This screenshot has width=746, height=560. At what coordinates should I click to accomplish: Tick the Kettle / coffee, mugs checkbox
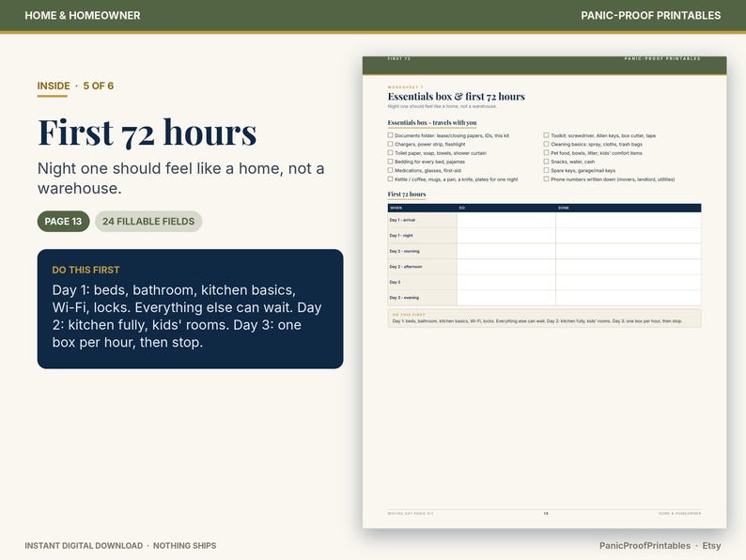tap(390, 179)
